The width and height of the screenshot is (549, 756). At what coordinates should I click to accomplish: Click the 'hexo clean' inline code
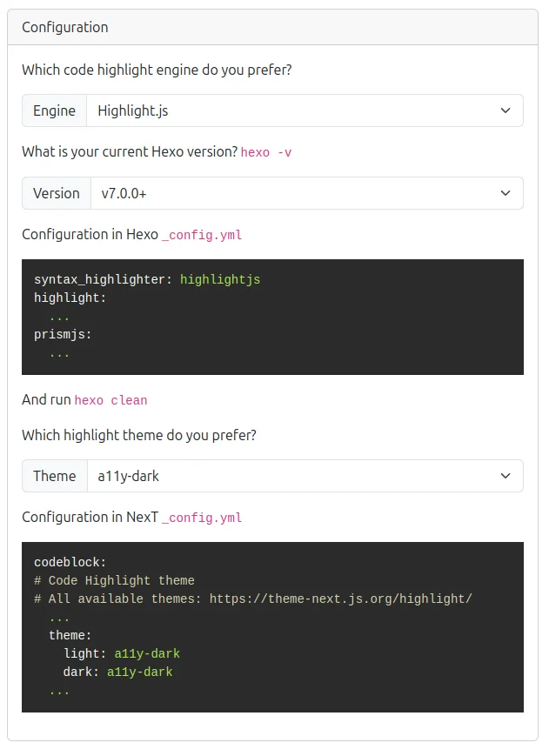coord(110,401)
